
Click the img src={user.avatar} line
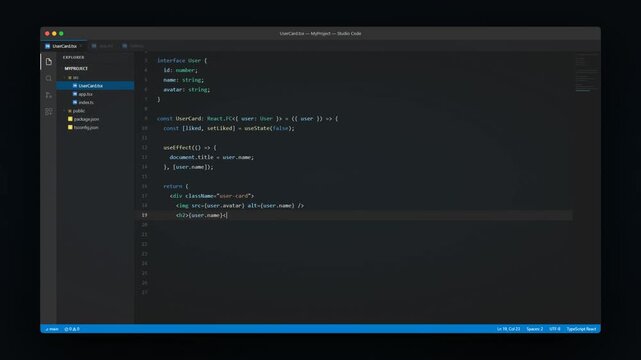tap(240, 206)
